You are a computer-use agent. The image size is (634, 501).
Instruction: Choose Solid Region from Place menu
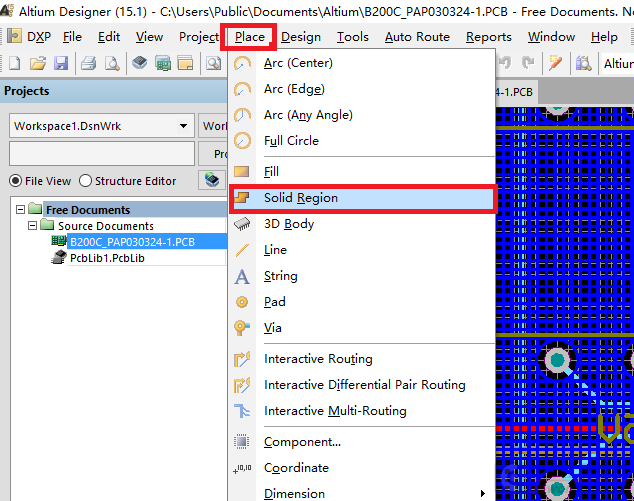(362, 198)
